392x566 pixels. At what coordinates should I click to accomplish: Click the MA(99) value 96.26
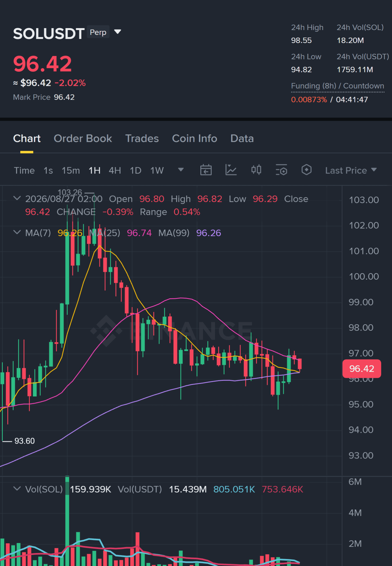(x=208, y=233)
